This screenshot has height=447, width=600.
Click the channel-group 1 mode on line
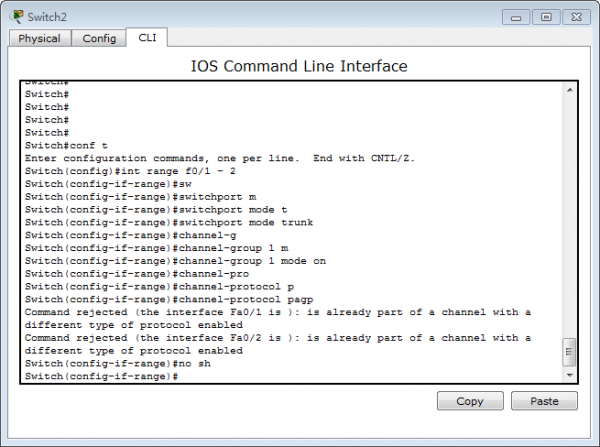coord(175,261)
